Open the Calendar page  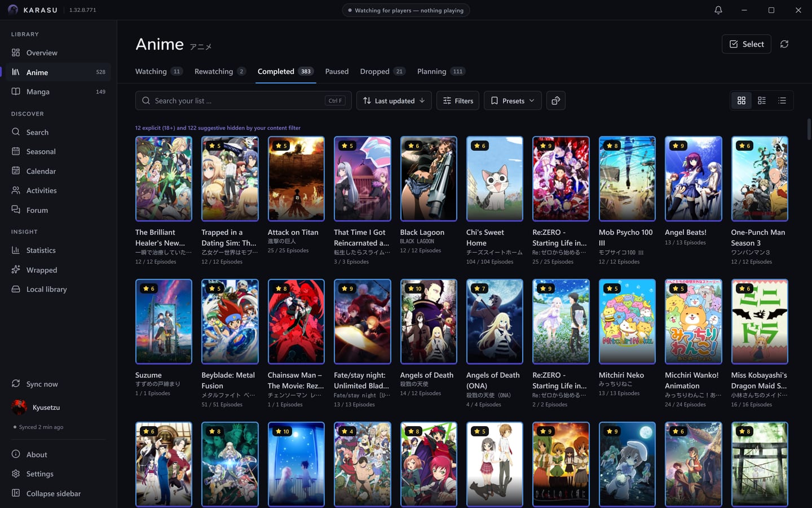click(x=58, y=171)
